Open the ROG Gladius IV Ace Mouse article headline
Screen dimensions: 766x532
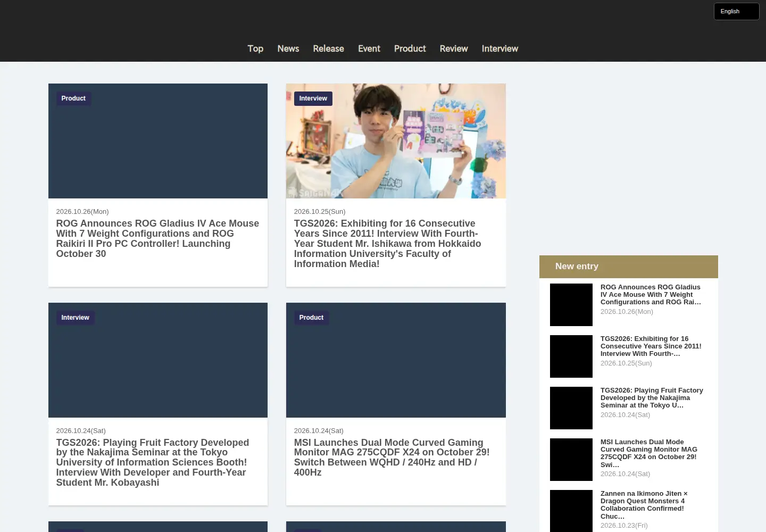click(x=157, y=238)
